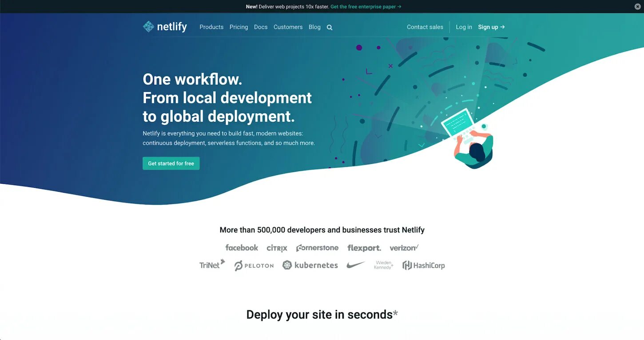The image size is (644, 340).
Task: Click the Peloton logo
Action: point(254,265)
